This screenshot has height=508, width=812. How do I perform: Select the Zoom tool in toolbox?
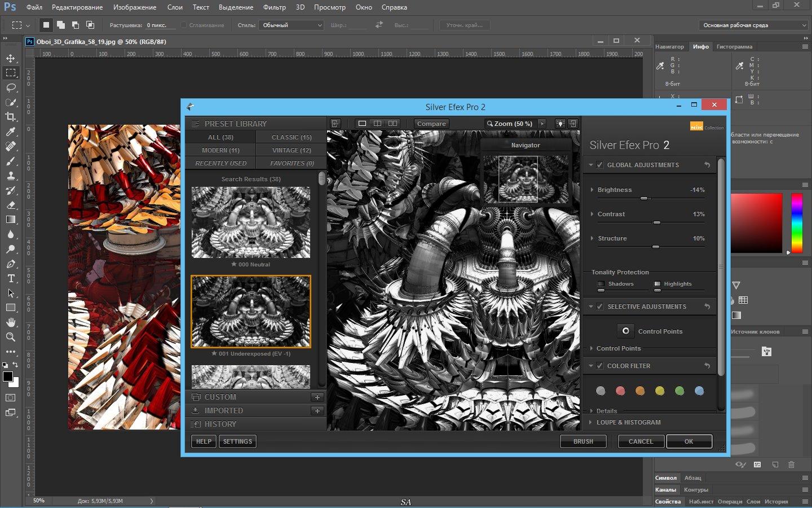coord(11,337)
